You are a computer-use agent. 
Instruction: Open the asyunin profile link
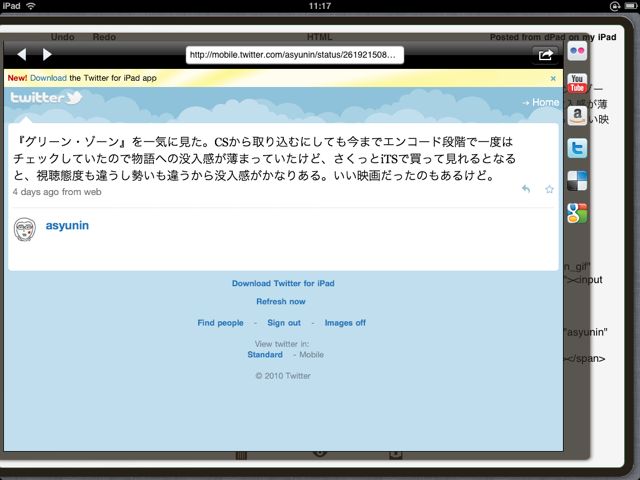pyautogui.click(x=67, y=225)
